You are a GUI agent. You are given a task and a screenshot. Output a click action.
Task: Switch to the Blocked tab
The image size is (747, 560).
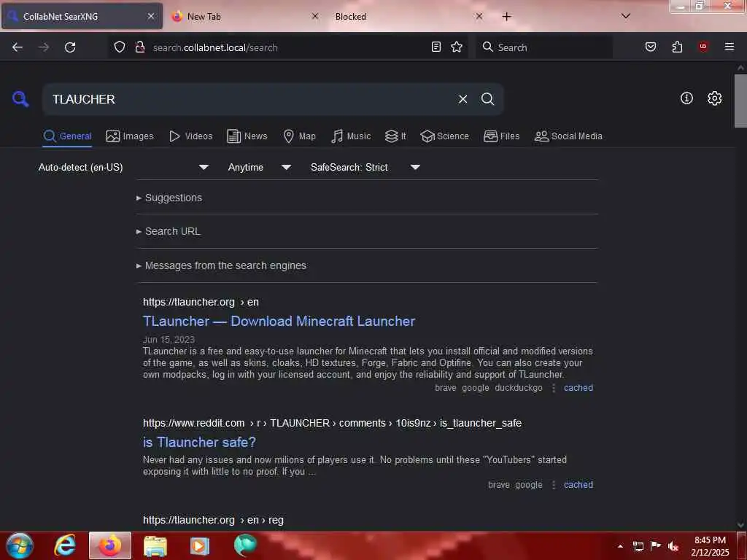[x=410, y=16]
